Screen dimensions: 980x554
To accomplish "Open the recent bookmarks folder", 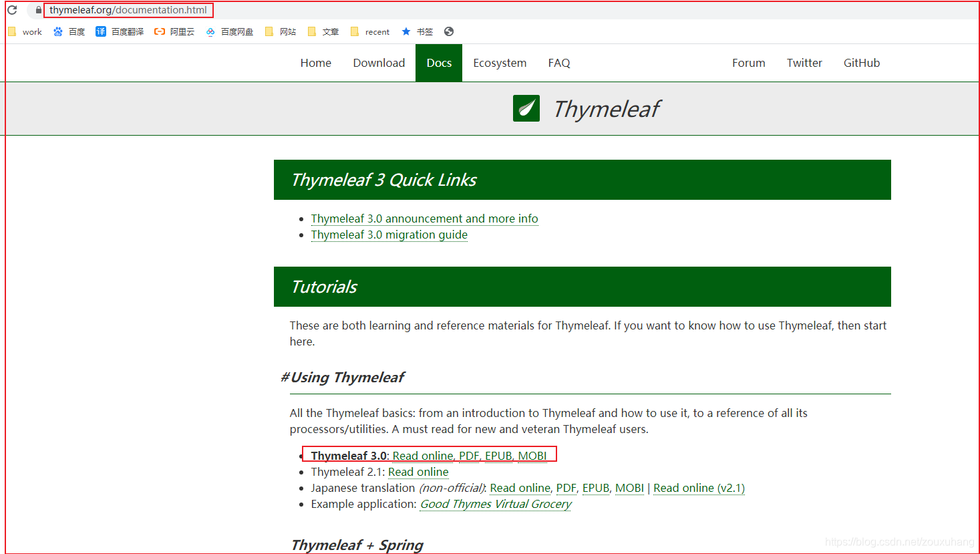I will tap(370, 31).
